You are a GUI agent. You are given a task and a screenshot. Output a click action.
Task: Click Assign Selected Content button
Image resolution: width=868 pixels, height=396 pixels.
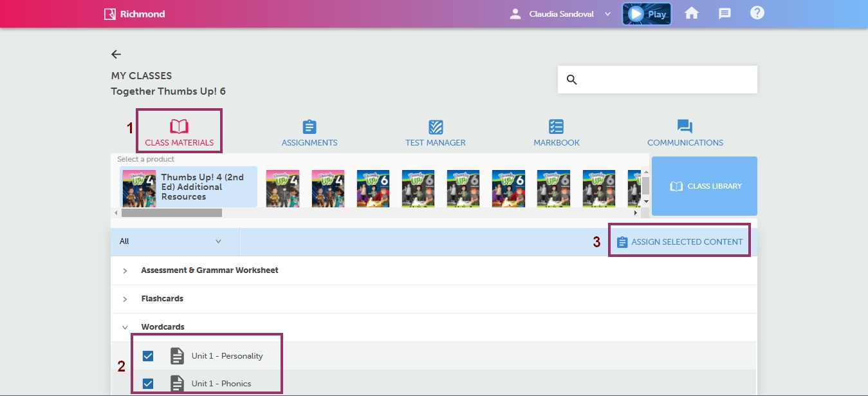coord(679,242)
